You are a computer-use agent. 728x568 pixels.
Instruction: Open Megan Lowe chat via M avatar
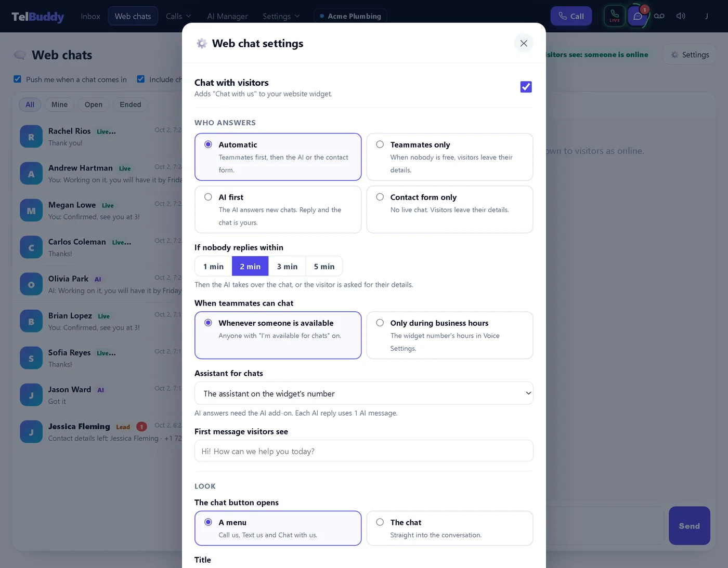(x=31, y=211)
